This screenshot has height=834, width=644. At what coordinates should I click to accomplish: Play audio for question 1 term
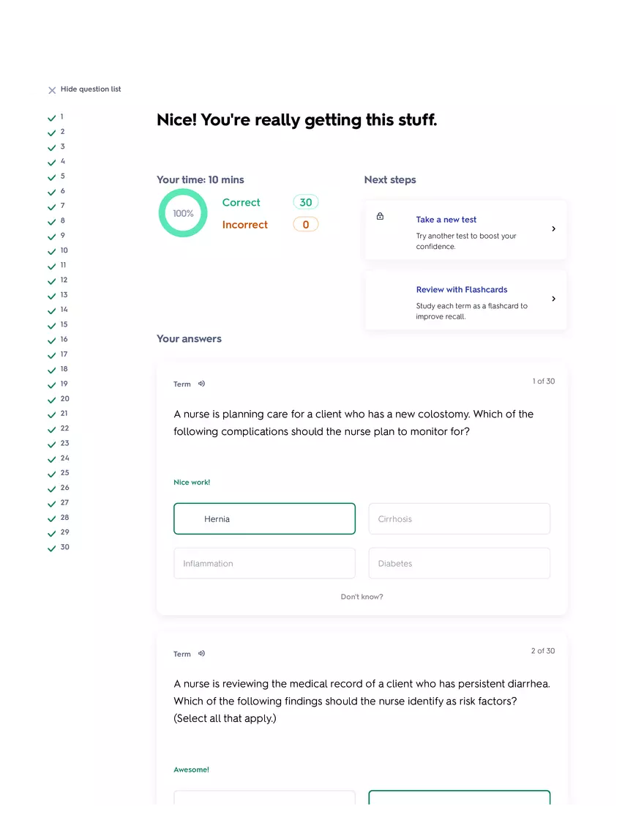[x=201, y=384]
